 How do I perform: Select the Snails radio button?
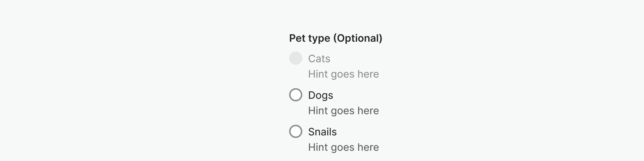coord(296,131)
